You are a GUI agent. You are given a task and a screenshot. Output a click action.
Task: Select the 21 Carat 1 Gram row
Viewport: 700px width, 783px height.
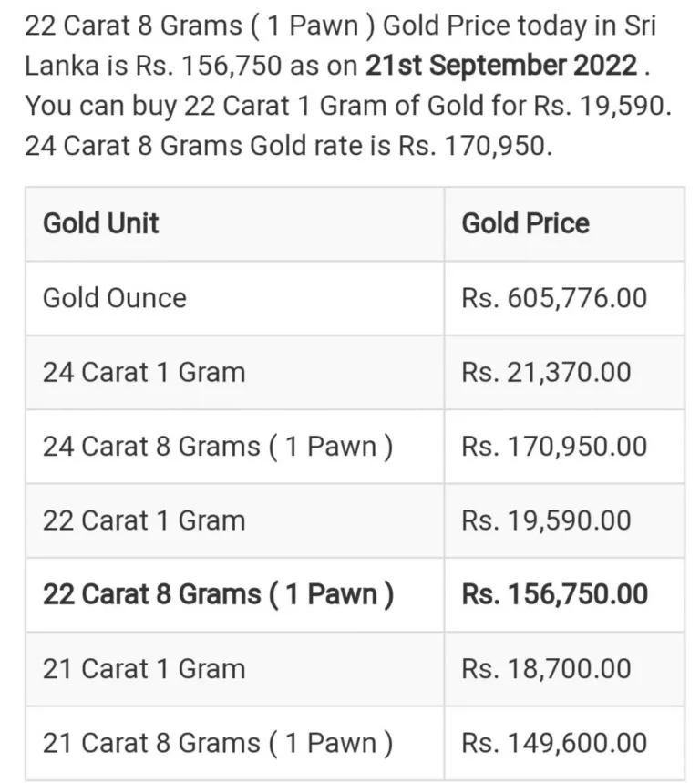pyautogui.click(x=355, y=669)
